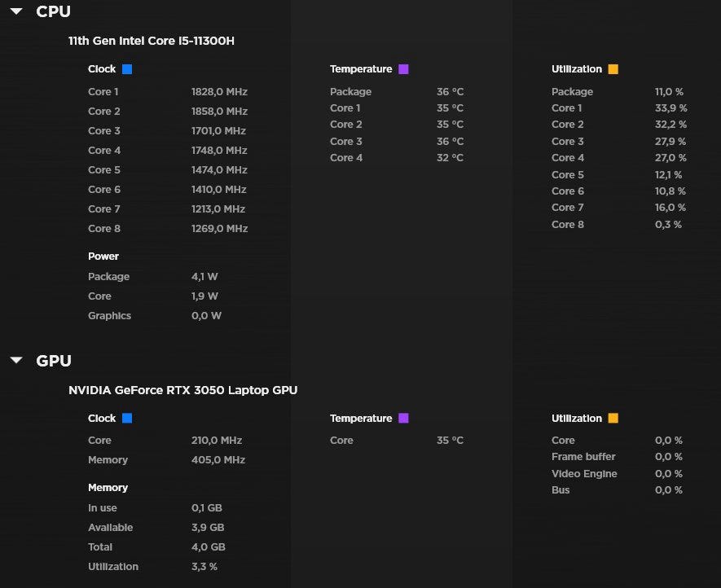
Task: Select GPU Memory clock value 405,0 MHz
Action: (218, 460)
